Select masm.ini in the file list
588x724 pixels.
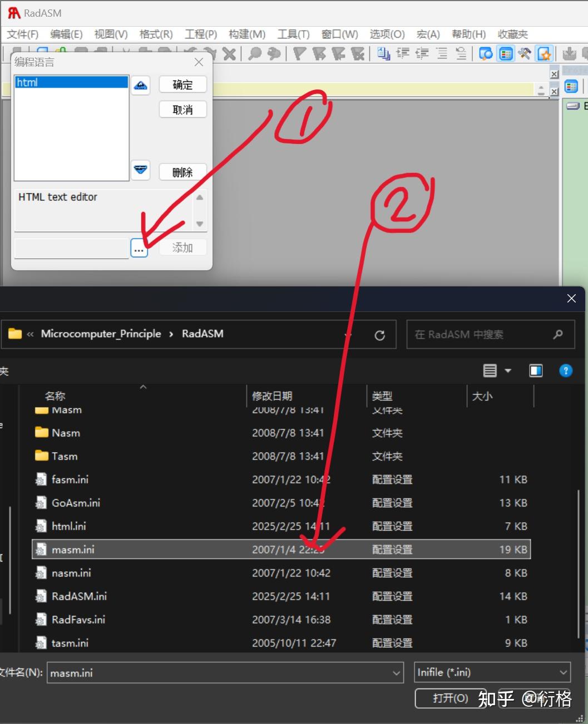point(281,549)
